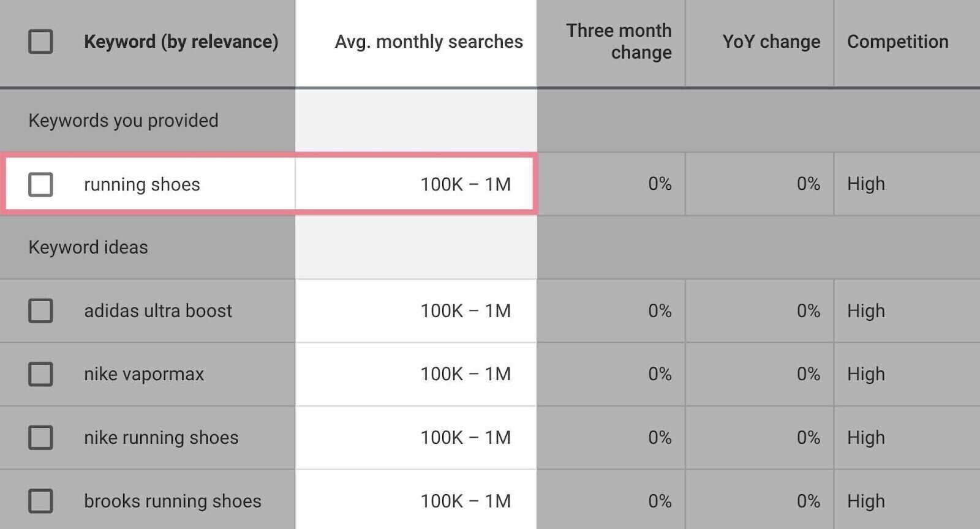Viewport: 980px width, 529px height.
Task: Select the Keywords you provided section label
Action: tap(123, 120)
